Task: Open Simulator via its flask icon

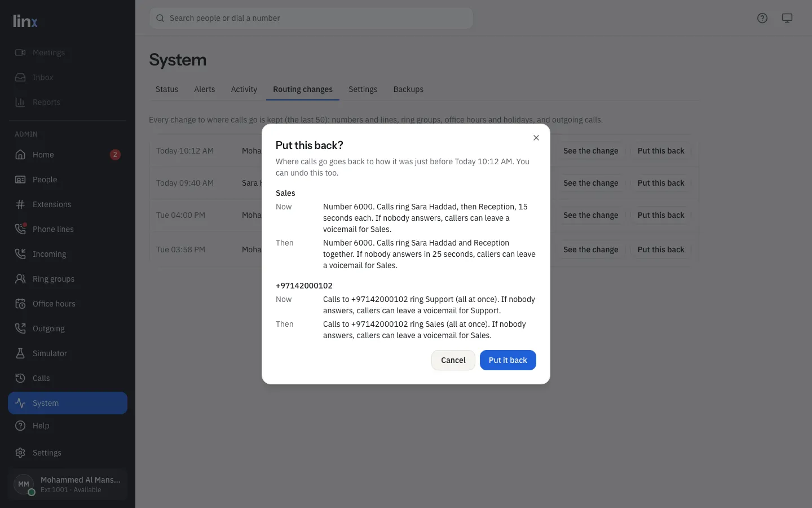Action: pos(20,353)
